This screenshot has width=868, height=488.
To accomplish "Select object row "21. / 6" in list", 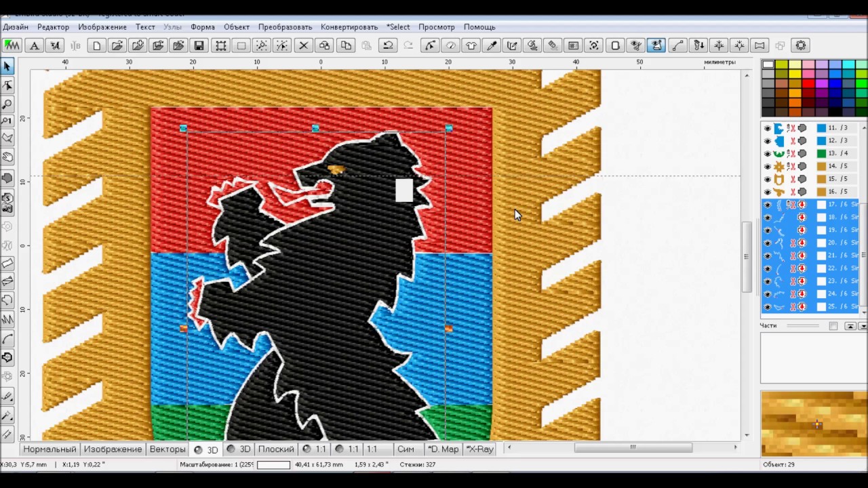I will coord(810,256).
